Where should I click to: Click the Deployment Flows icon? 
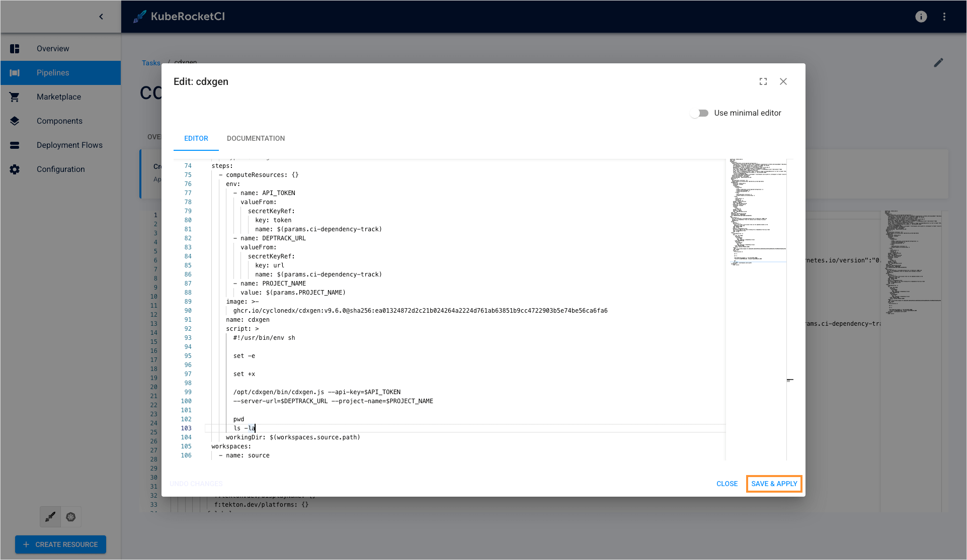[15, 145]
